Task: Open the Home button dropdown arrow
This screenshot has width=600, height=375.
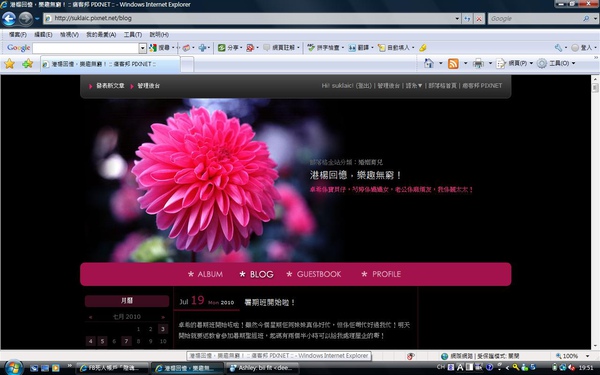Action: coord(441,63)
